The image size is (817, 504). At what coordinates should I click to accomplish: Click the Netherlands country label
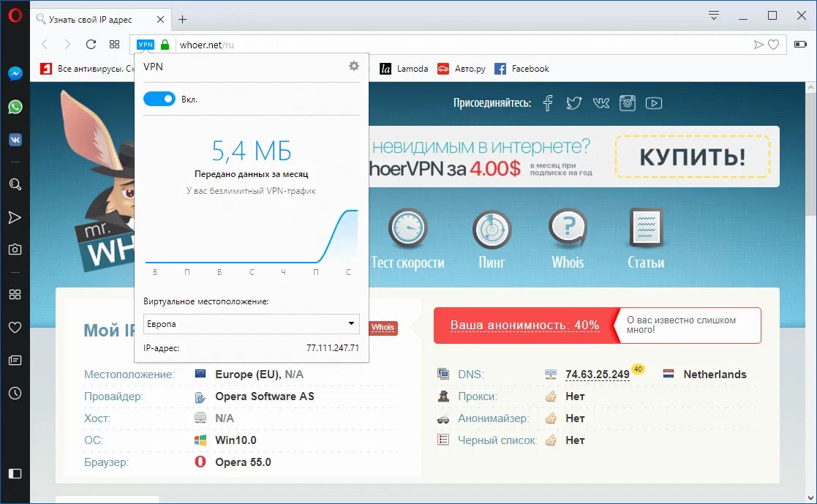pyautogui.click(x=715, y=375)
